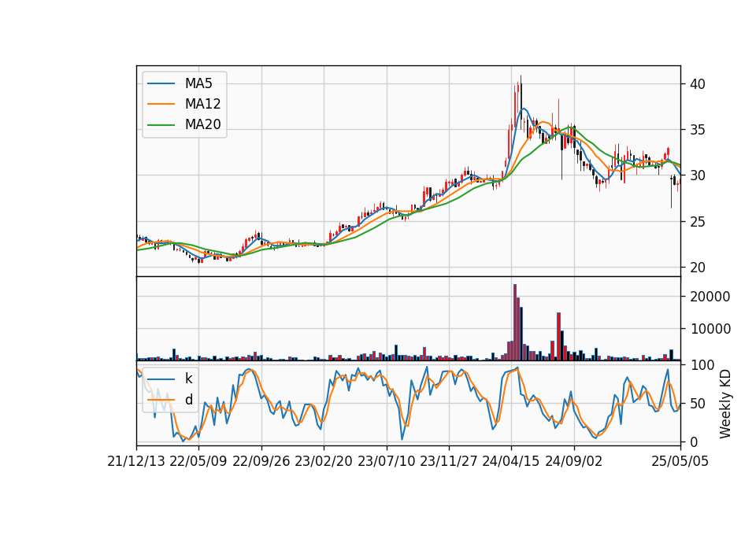The height and width of the screenshot is (543, 756).
Task: Click the 23/07/10 date axis label
Action: pyautogui.click(x=386, y=461)
